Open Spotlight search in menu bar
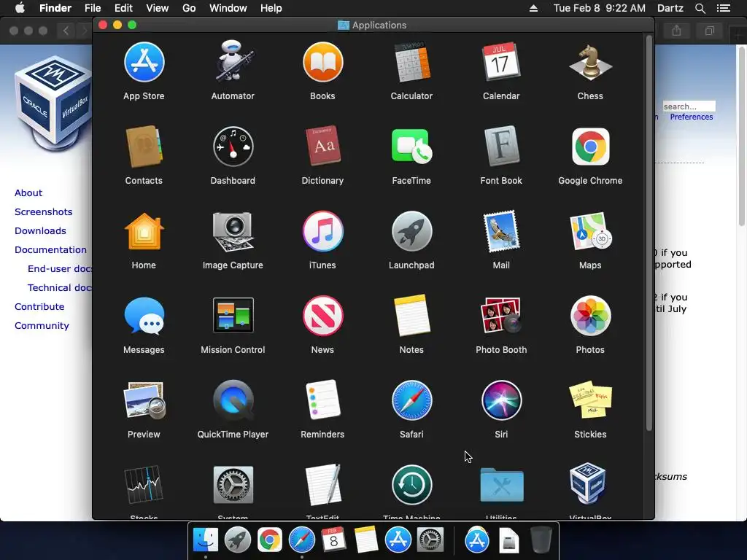 click(x=700, y=8)
